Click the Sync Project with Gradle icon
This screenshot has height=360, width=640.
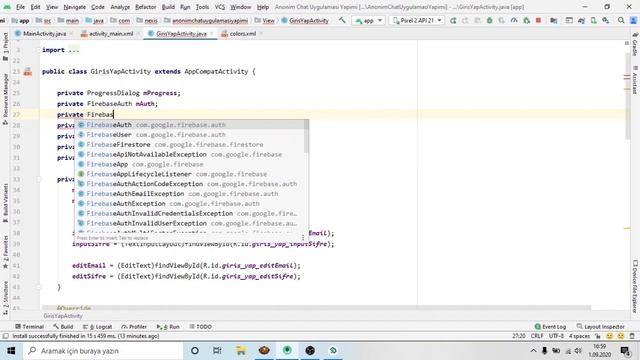tap(581, 20)
